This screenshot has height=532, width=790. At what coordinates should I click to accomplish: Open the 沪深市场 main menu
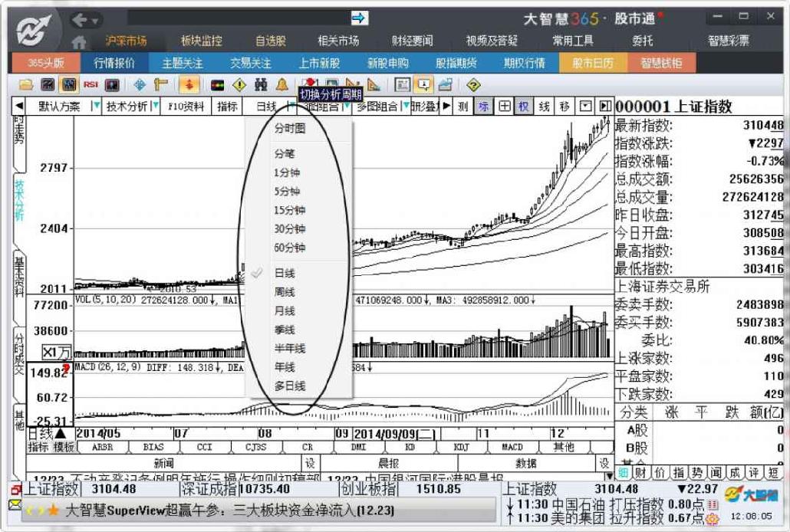point(127,41)
